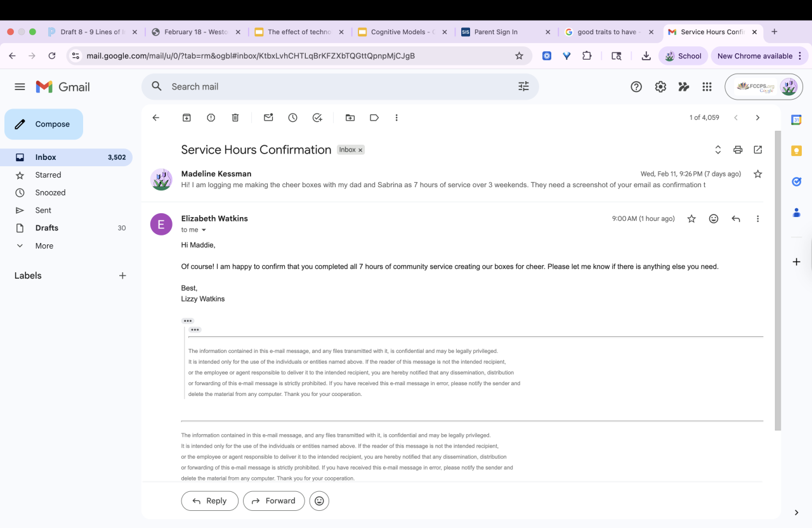Print the whole conversation
Image resolution: width=812 pixels, height=528 pixels.
[x=738, y=150]
